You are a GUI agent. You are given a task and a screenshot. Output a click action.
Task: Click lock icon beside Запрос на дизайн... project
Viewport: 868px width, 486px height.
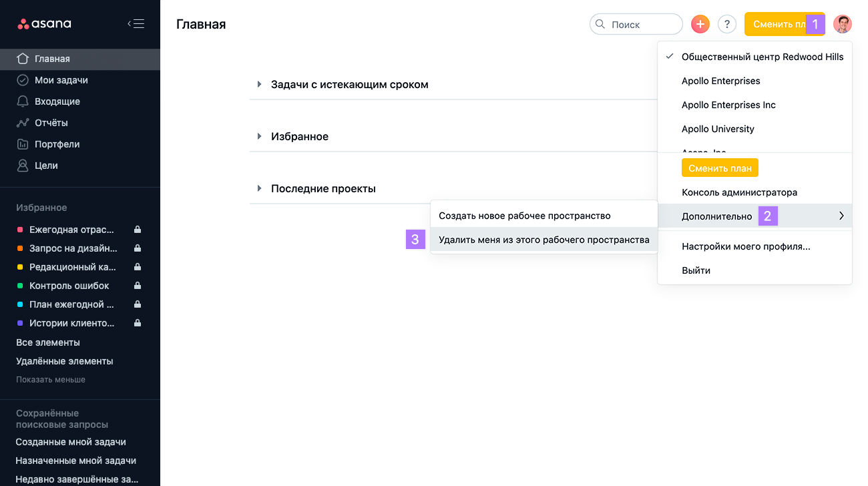(x=138, y=248)
